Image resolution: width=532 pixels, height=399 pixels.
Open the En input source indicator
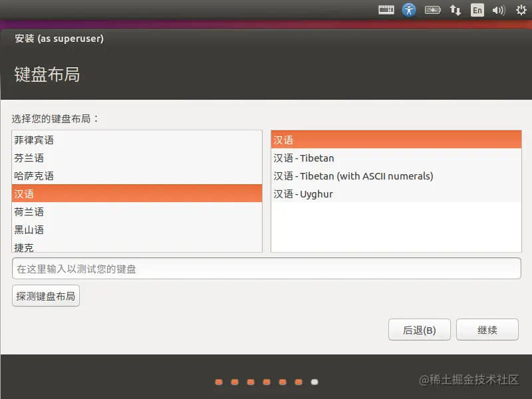click(x=477, y=10)
